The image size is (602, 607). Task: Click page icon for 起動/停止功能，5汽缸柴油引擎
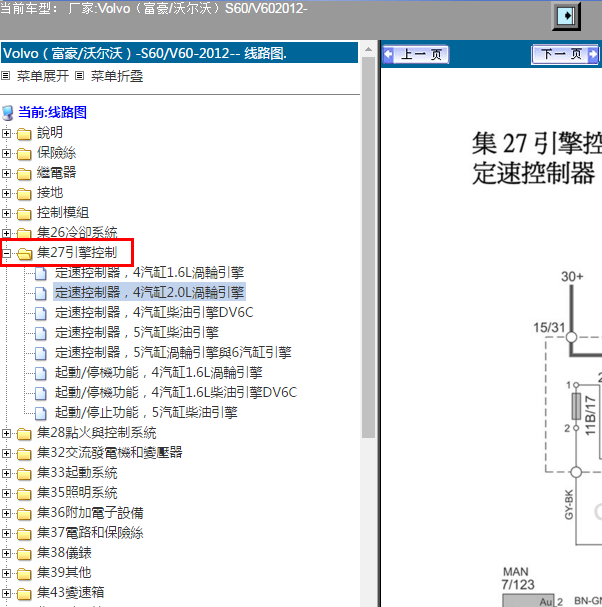40,413
